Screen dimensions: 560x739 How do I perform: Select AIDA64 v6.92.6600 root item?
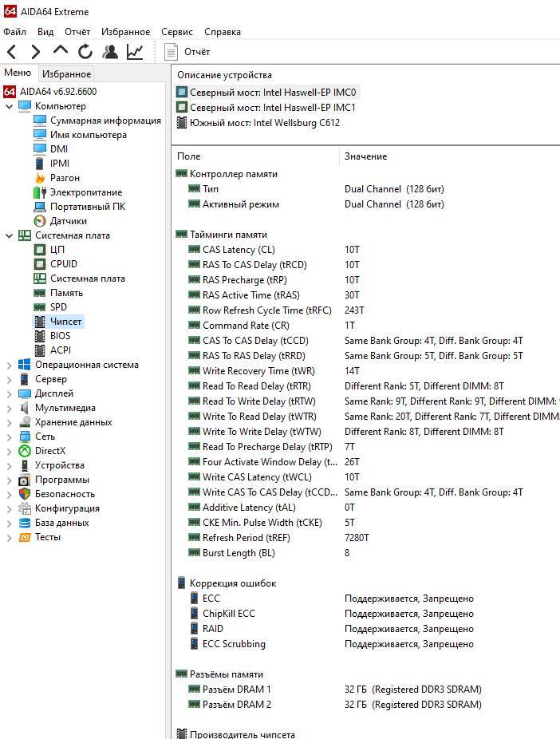point(50,92)
